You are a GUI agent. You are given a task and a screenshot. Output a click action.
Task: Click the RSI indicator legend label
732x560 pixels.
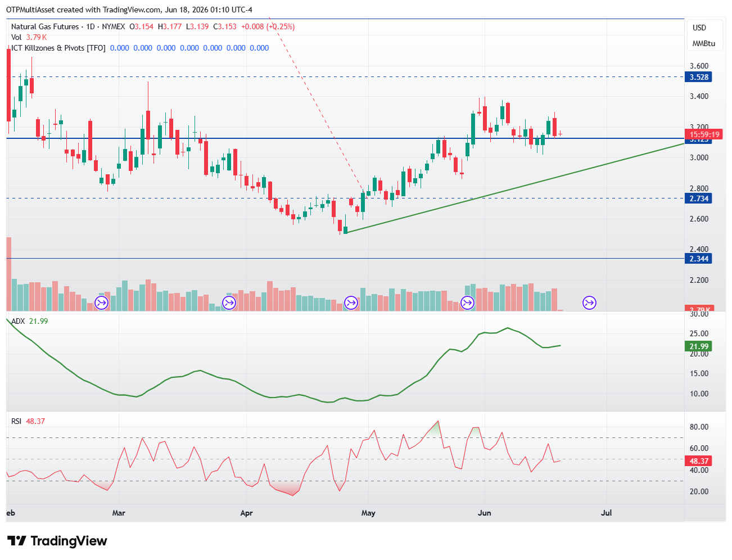click(16, 421)
